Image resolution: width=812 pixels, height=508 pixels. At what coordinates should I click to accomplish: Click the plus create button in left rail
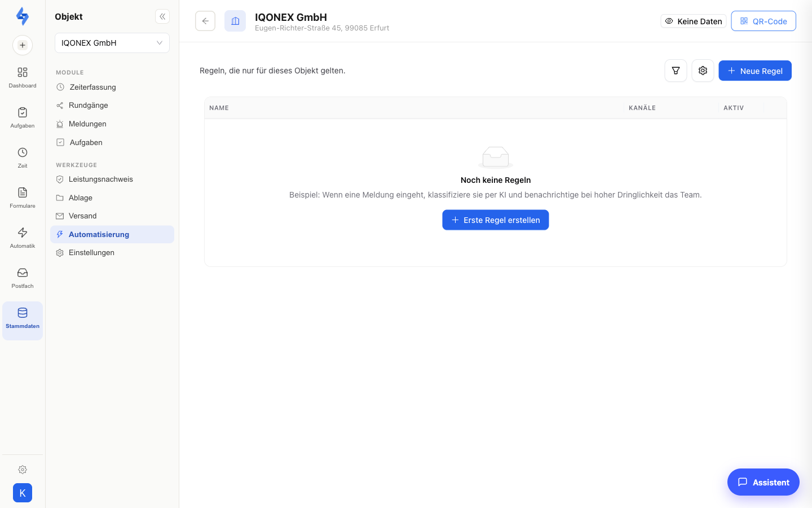click(x=23, y=45)
